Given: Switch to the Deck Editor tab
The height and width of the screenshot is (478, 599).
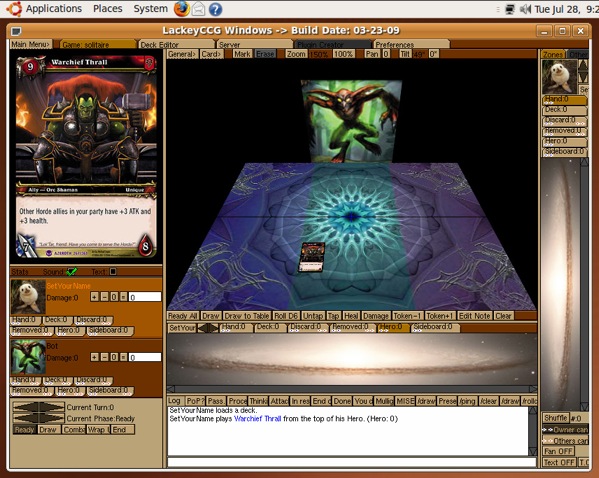Looking at the screenshot, I should coord(176,44).
